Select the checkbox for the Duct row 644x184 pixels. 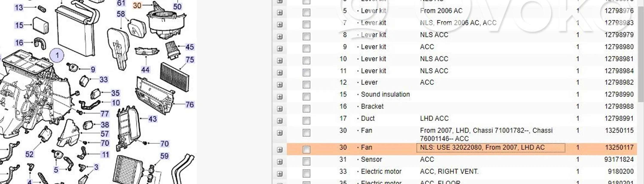(x=306, y=121)
